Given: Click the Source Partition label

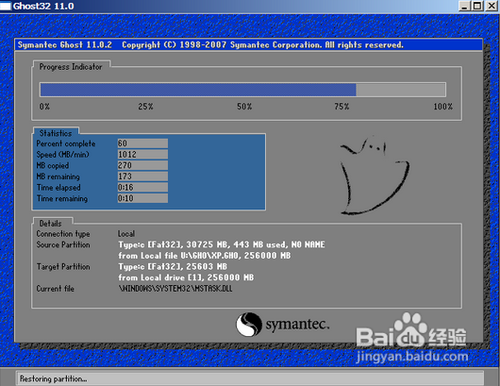Looking at the screenshot, I should point(63,245).
